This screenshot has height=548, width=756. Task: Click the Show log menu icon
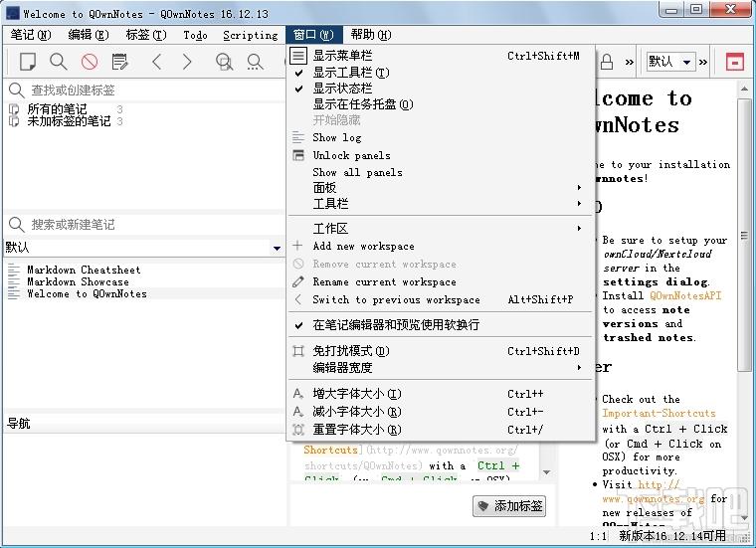click(298, 137)
